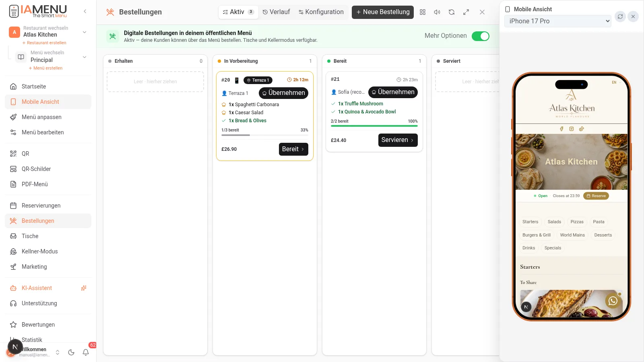Open Marketing
The width and height of the screenshot is (644, 362).
click(x=48, y=267)
